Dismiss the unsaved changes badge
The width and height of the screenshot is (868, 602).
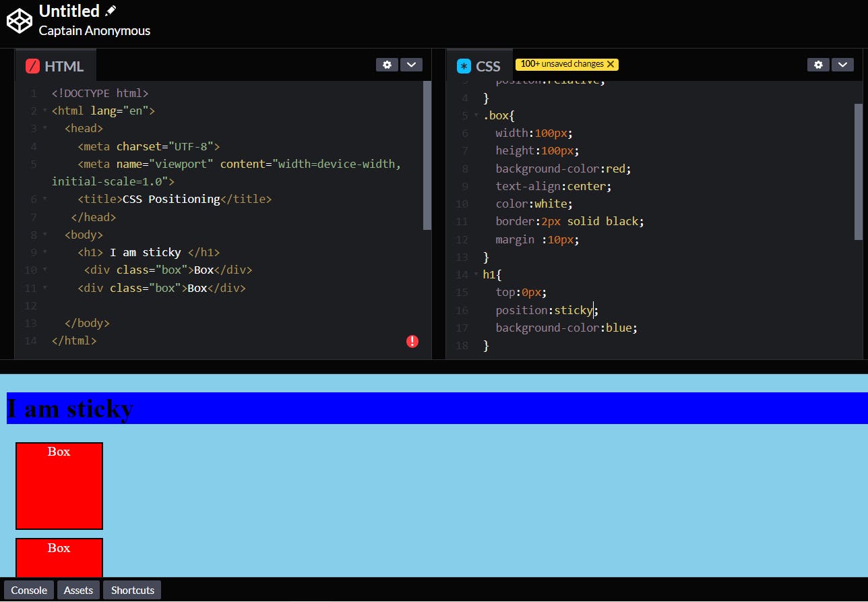point(611,64)
